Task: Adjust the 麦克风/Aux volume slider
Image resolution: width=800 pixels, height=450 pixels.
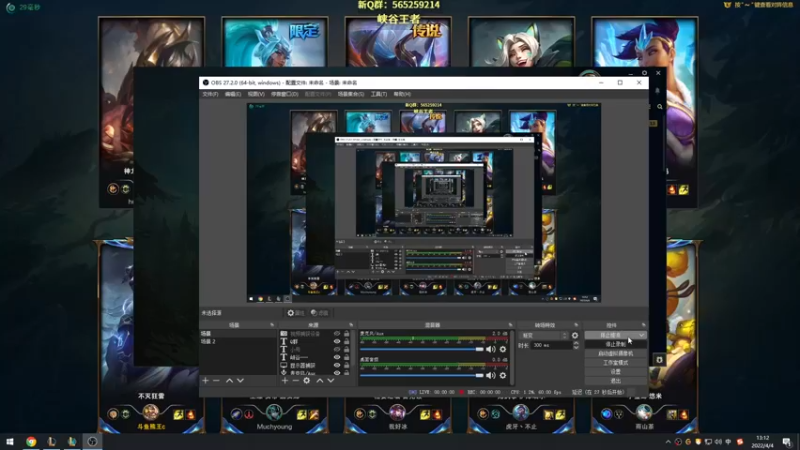Action: tap(421, 349)
